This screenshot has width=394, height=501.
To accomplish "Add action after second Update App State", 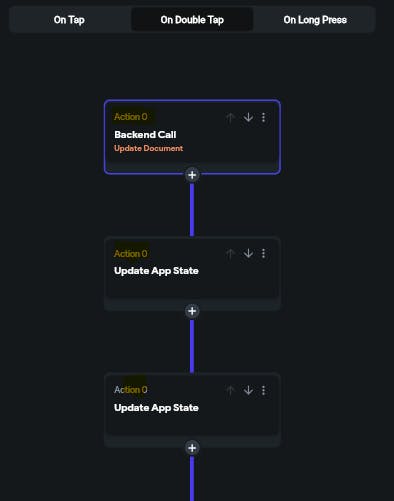I will [x=192, y=448].
